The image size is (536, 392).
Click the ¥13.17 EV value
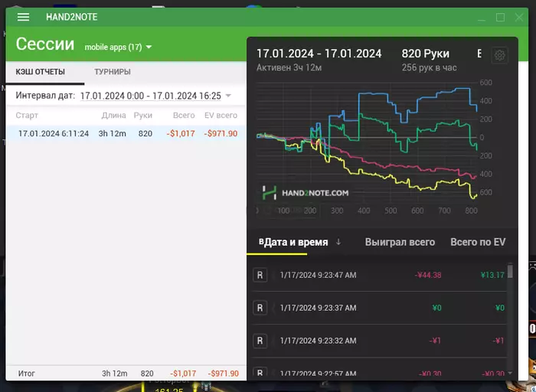492,275
